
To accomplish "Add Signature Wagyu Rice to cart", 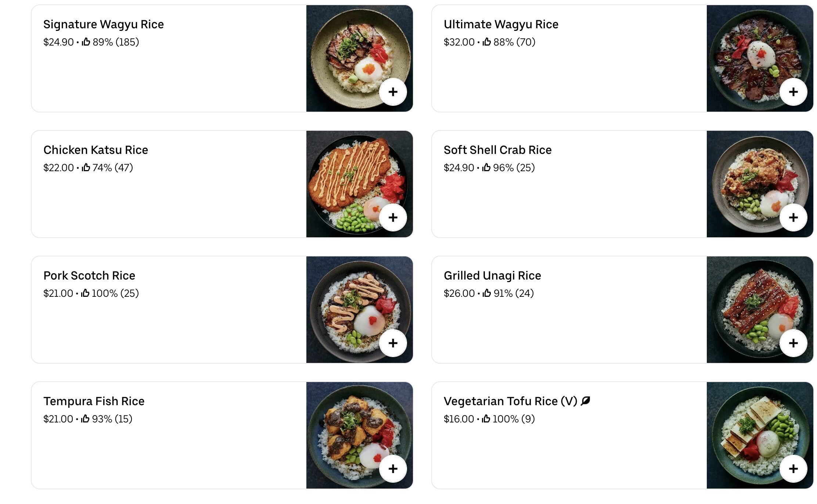I will [393, 92].
